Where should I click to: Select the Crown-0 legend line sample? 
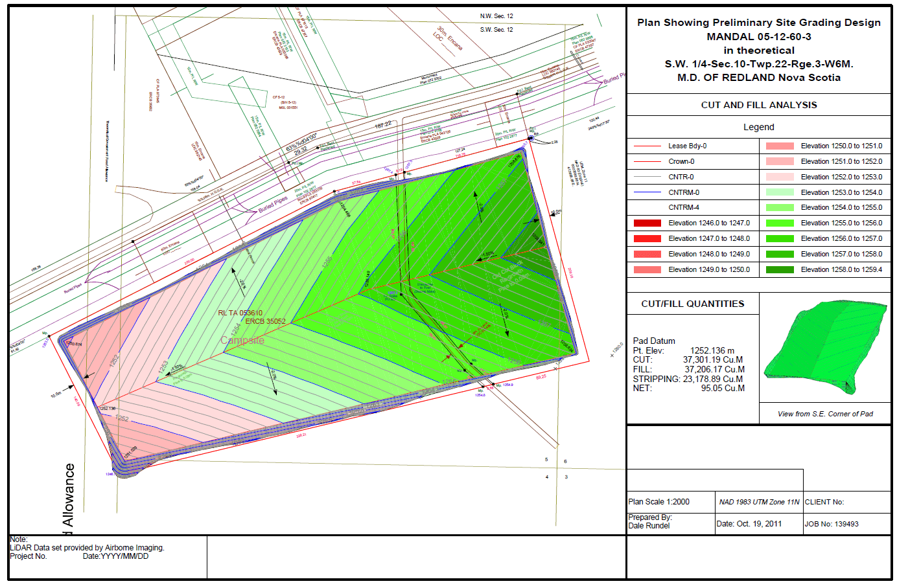[647, 162]
